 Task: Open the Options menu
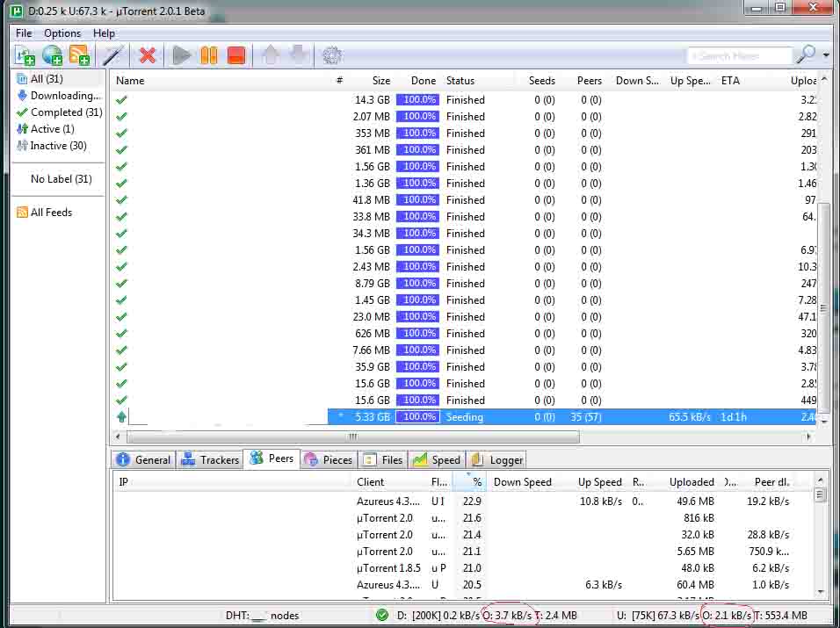(x=62, y=33)
